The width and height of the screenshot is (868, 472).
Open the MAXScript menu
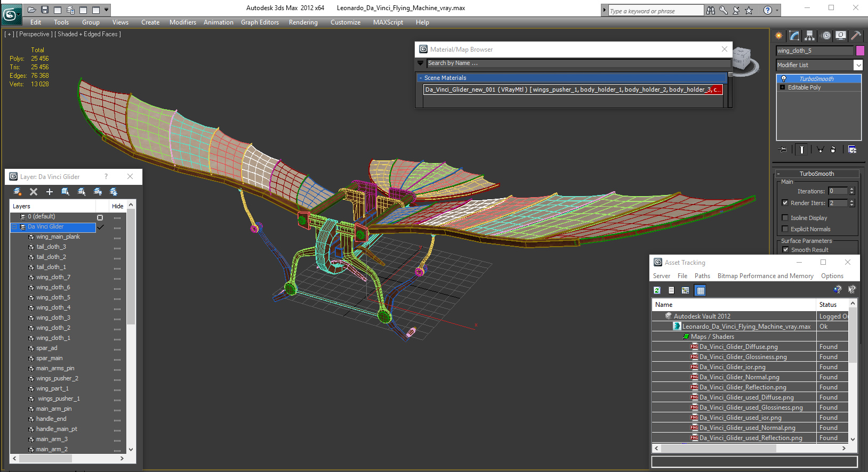tap(388, 22)
